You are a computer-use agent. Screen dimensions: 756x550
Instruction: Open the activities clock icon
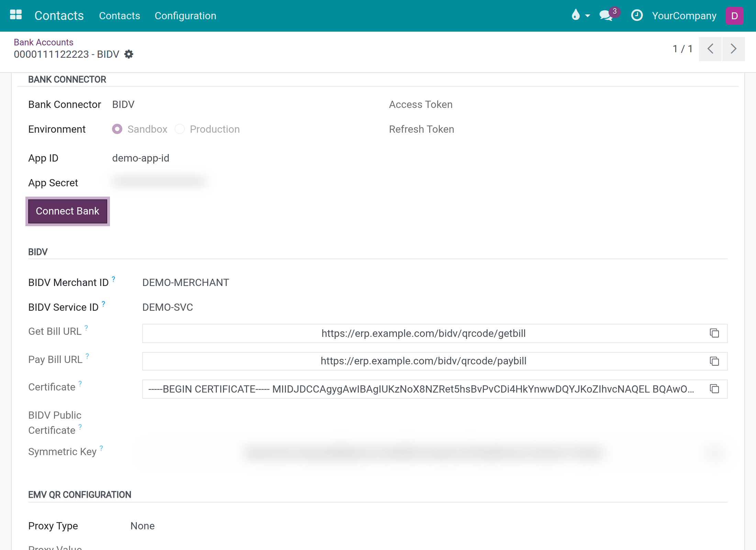click(x=637, y=15)
